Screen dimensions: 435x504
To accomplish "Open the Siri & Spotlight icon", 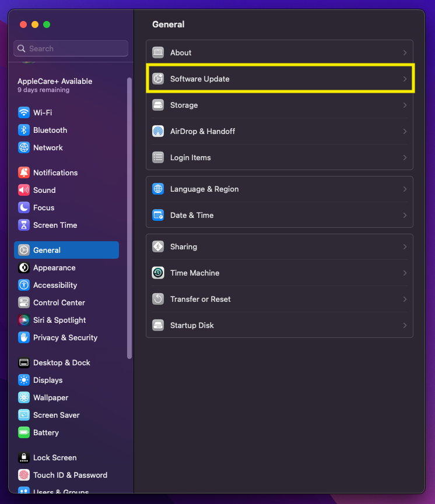I will click(x=24, y=320).
